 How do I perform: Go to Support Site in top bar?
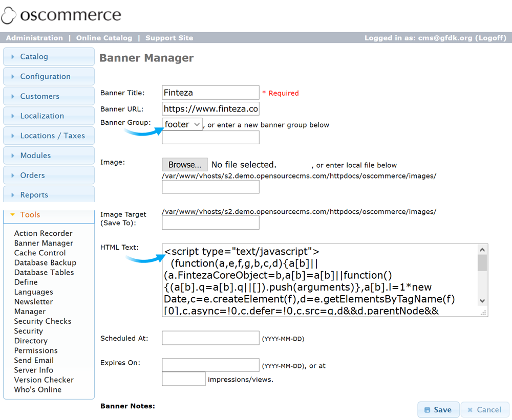tap(169, 38)
